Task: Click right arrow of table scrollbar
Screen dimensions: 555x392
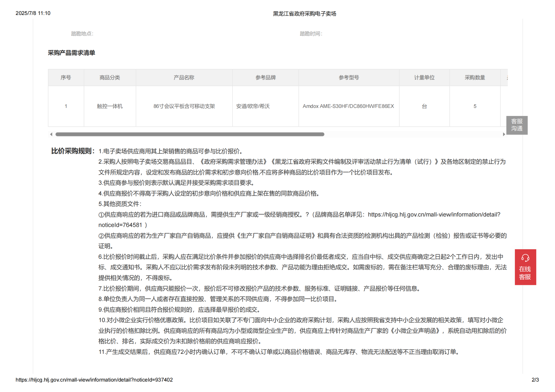Action: coord(504,134)
